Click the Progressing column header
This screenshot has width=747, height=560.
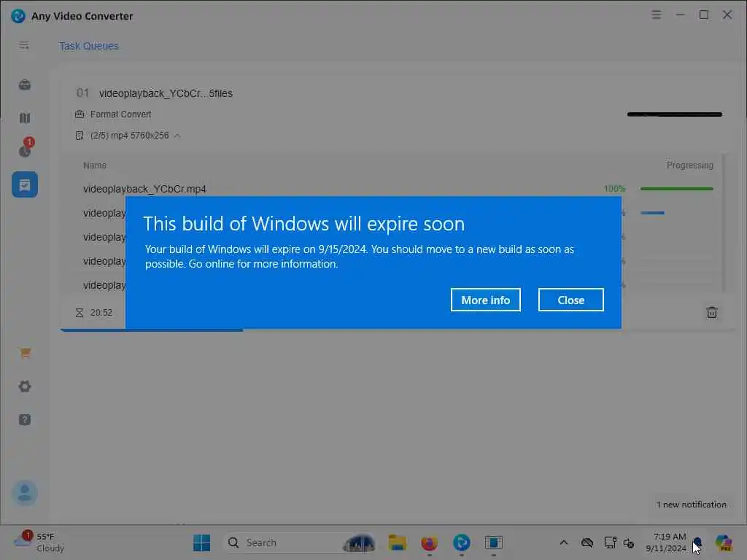tap(690, 166)
